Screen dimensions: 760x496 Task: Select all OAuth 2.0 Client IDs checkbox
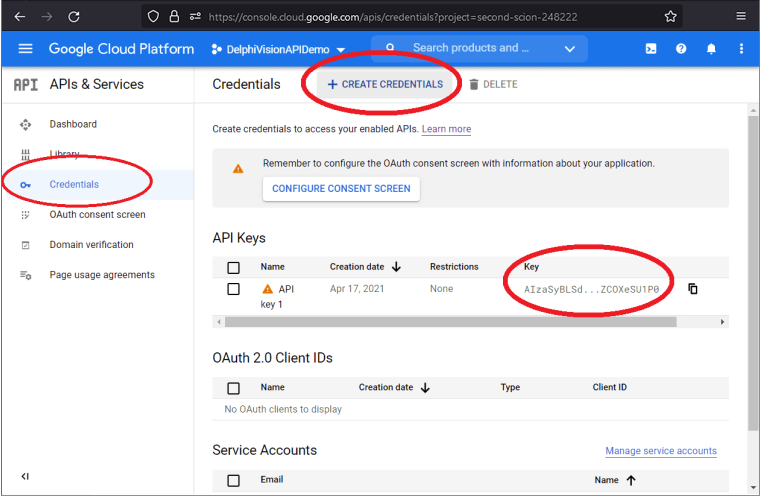[233, 388]
